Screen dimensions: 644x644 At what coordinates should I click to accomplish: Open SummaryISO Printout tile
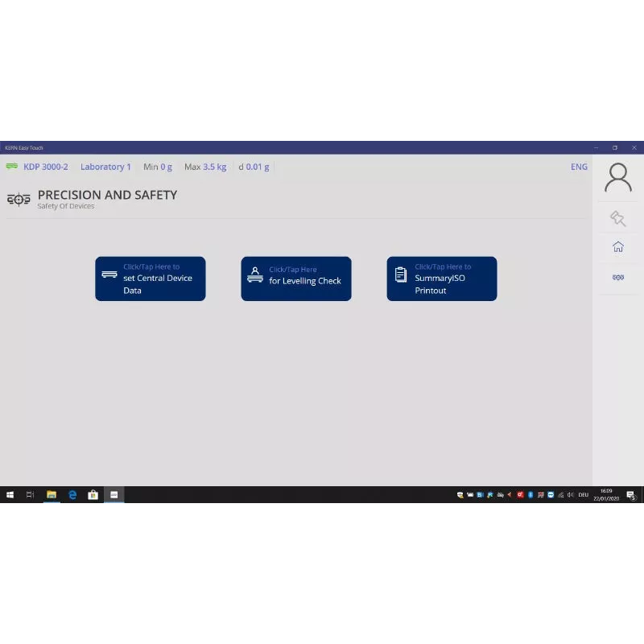442,279
